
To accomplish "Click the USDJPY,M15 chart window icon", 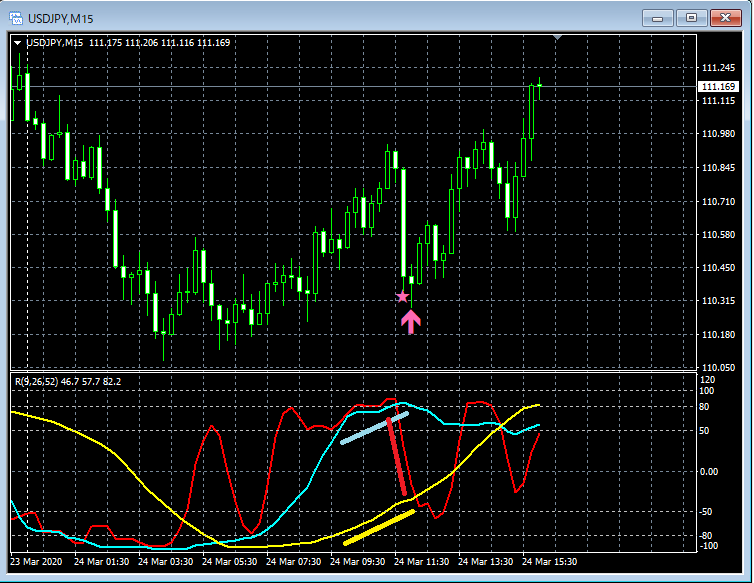I will click(x=16, y=19).
